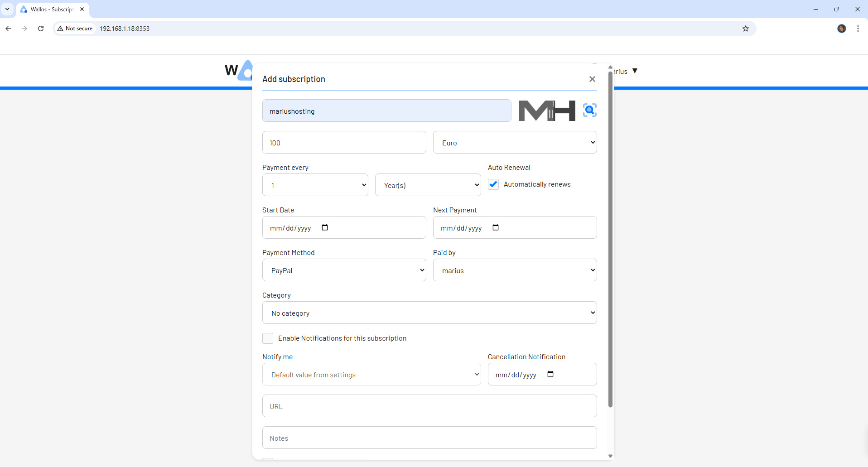Click the MH subscription logo image
The image size is (868, 467).
click(x=547, y=111)
